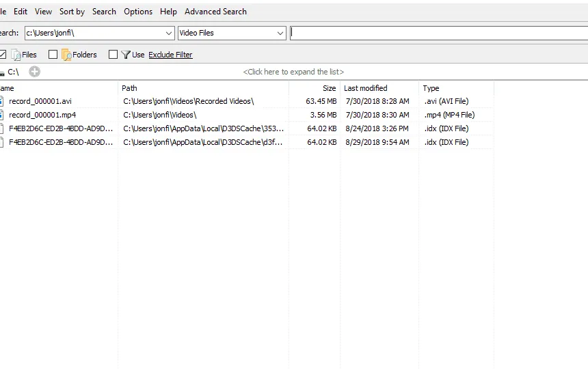Sort results by Size column header
This screenshot has width=588, height=369.
(x=329, y=88)
